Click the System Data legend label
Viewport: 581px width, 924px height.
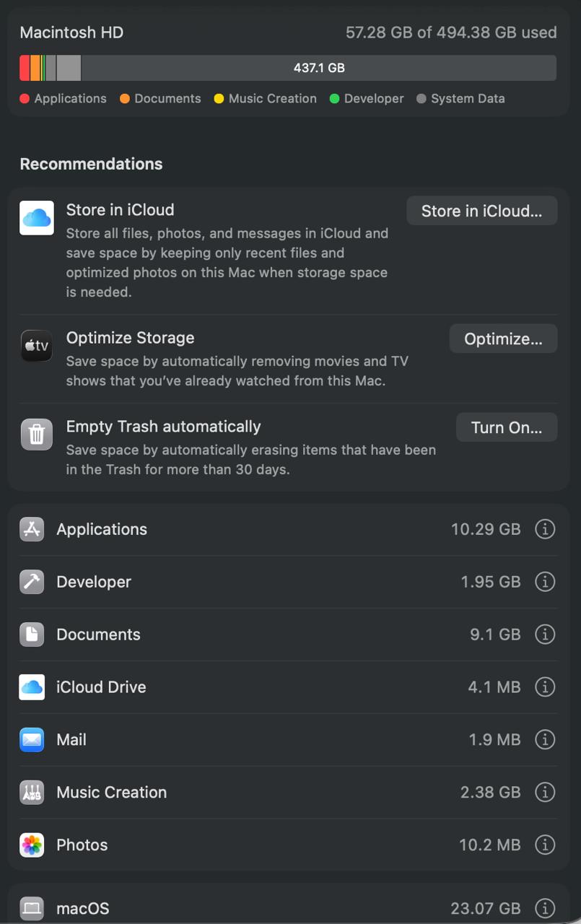[468, 99]
